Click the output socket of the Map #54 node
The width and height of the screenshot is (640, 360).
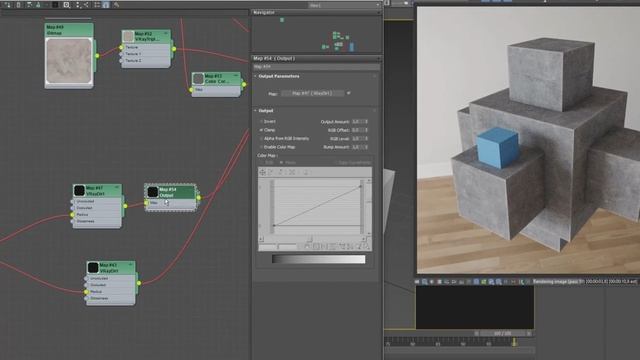198,198
